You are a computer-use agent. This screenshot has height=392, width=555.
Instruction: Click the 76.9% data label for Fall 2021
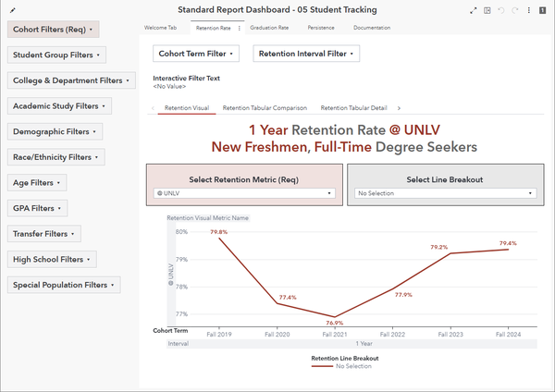(x=335, y=323)
